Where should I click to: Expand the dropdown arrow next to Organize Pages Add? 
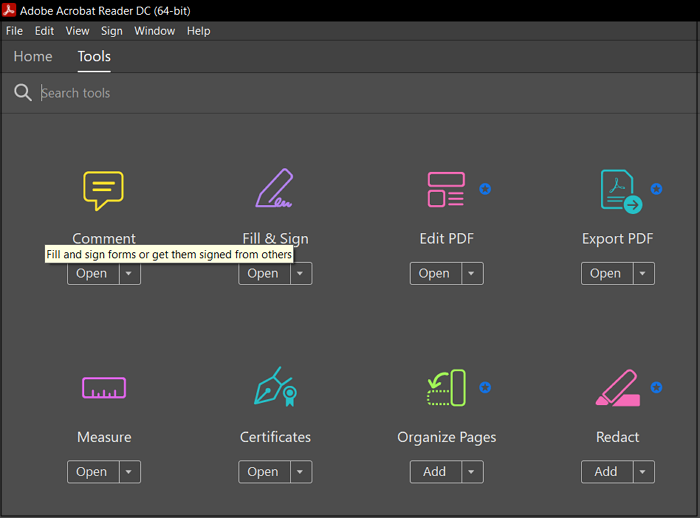pyautogui.click(x=472, y=472)
